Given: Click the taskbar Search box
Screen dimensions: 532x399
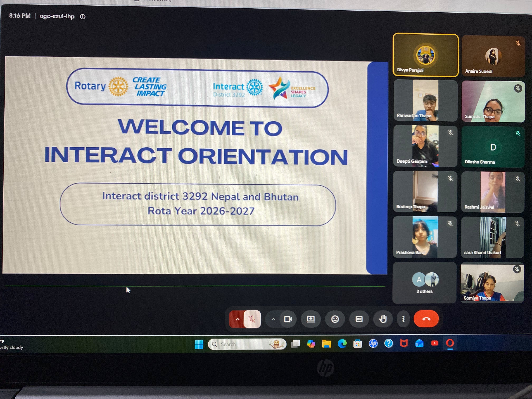Looking at the screenshot, I should click(247, 344).
